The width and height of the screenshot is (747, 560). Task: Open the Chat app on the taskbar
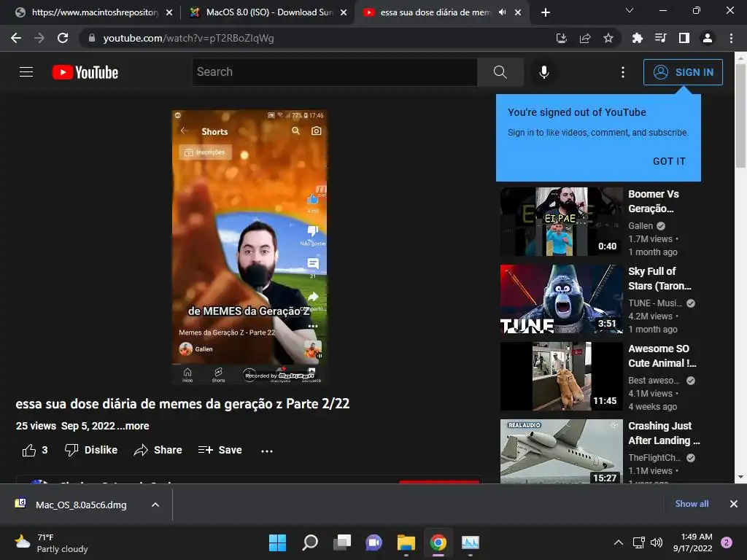374,542
